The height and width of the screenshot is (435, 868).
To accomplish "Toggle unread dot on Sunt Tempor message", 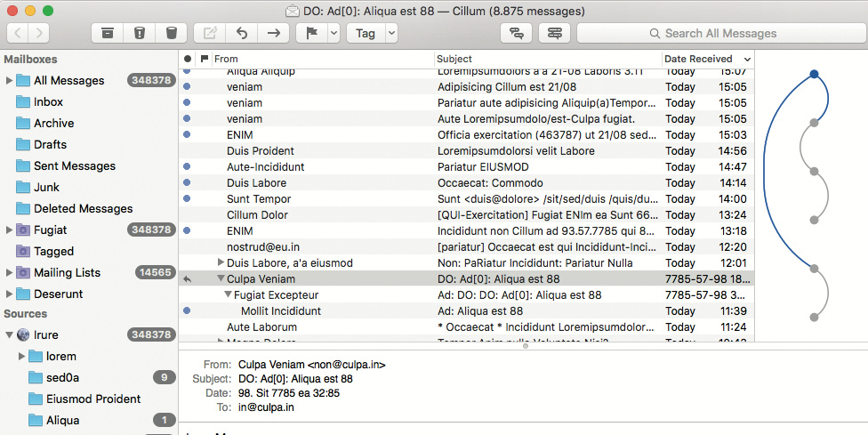I will click(187, 198).
